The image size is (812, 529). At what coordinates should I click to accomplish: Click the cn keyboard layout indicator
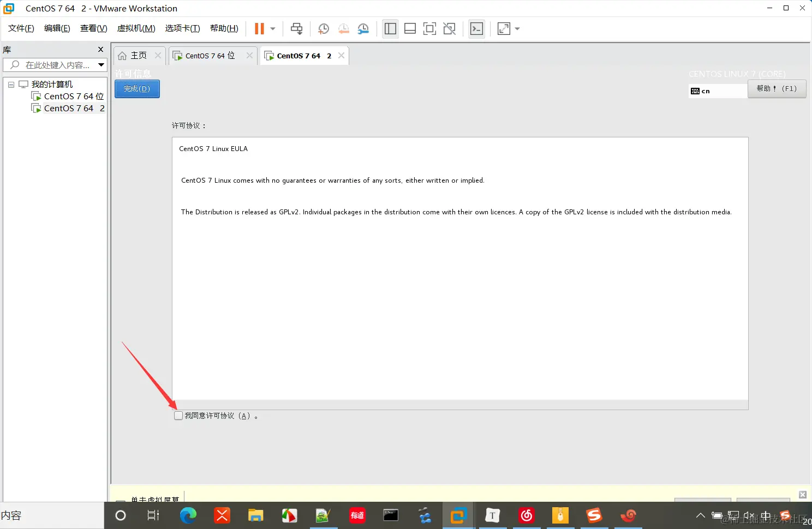(x=718, y=91)
